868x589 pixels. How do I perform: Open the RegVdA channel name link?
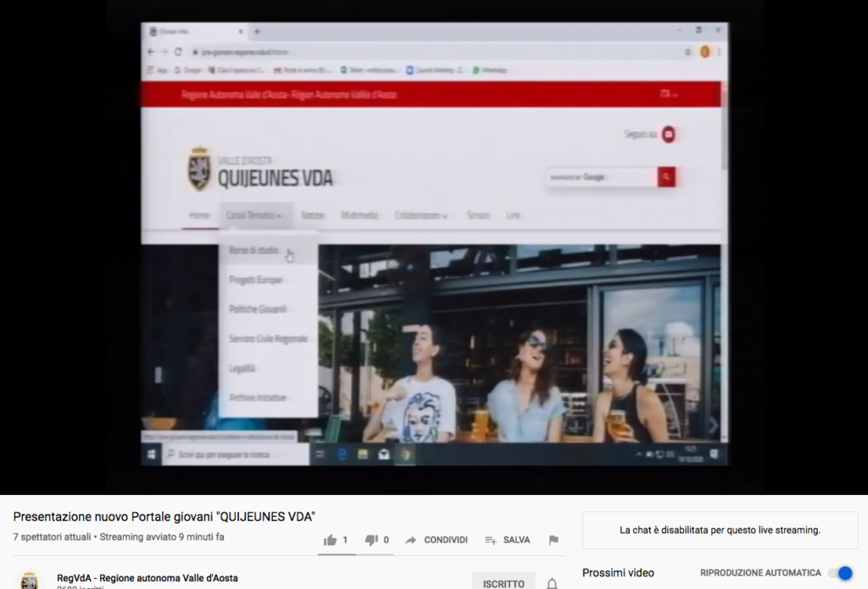tap(147, 578)
